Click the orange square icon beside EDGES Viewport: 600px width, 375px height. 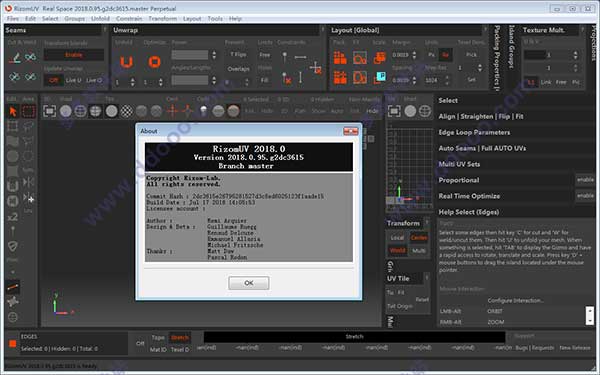tap(13, 343)
